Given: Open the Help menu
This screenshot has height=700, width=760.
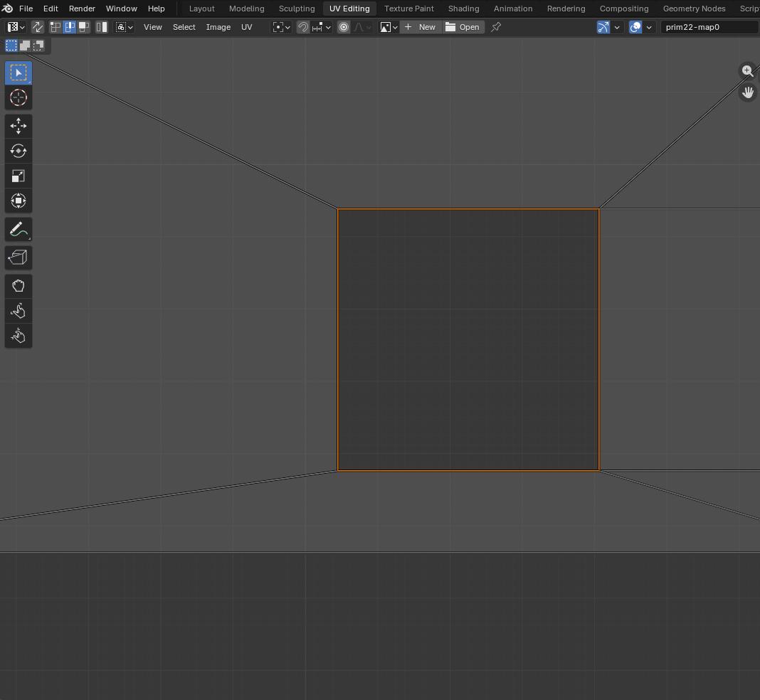Looking at the screenshot, I should [156, 9].
